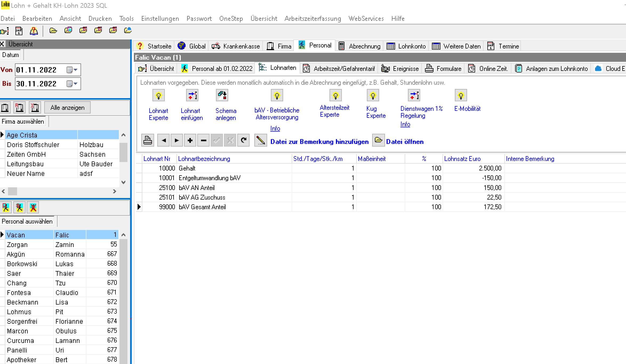This screenshot has height=364, width=626.
Task: Click third building icon with red X
Action: (35, 108)
